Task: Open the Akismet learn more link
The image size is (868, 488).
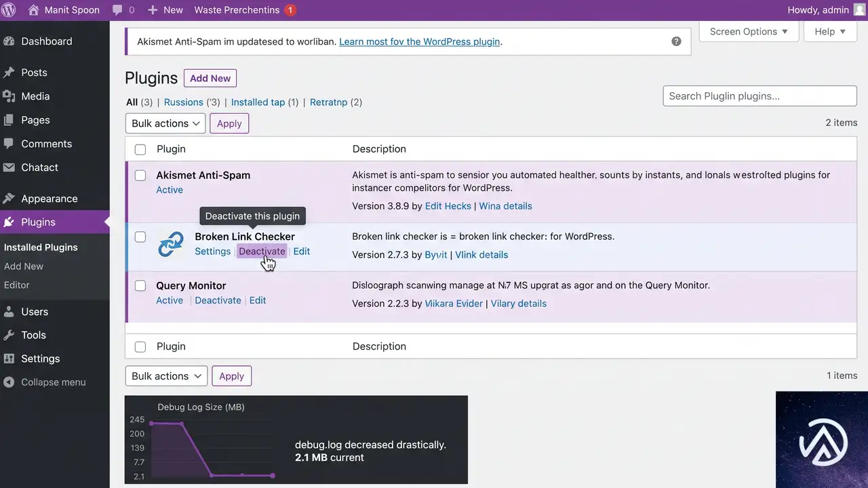Action: pos(420,41)
